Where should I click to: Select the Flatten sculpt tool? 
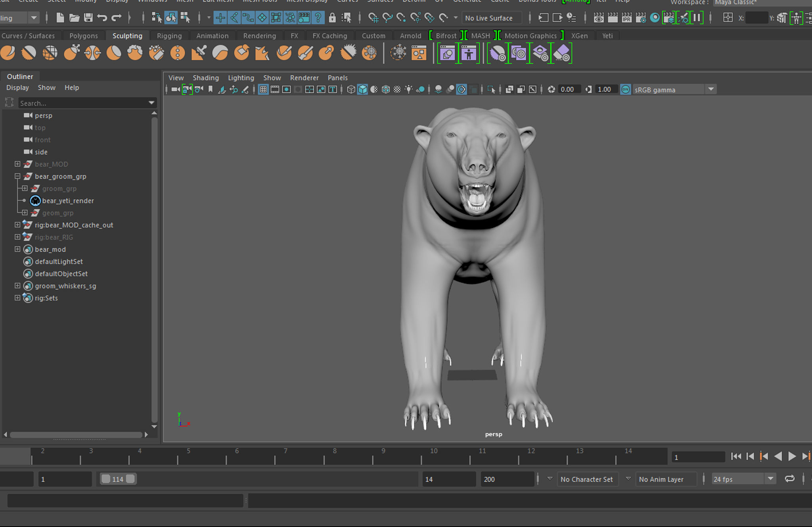pyautogui.click(x=114, y=52)
